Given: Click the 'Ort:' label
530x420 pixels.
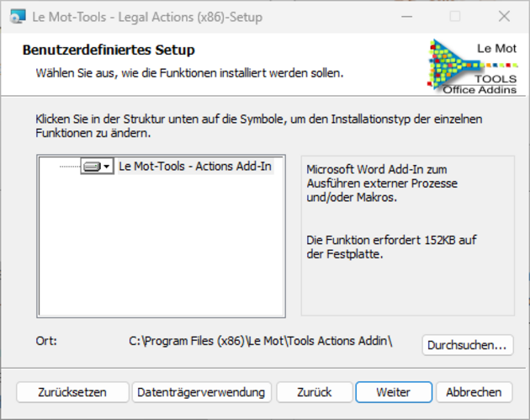Looking at the screenshot, I should [x=46, y=341].
